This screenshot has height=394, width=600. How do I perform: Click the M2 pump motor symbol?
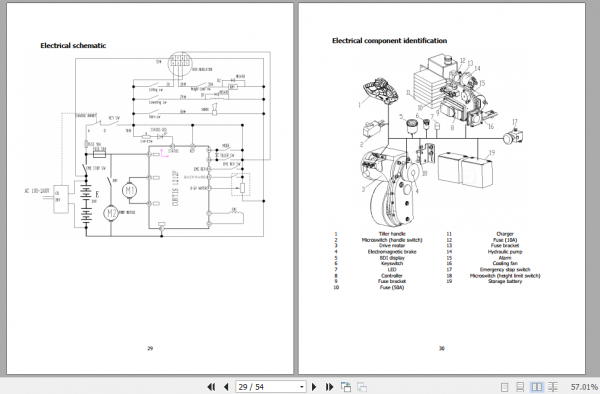point(111,213)
